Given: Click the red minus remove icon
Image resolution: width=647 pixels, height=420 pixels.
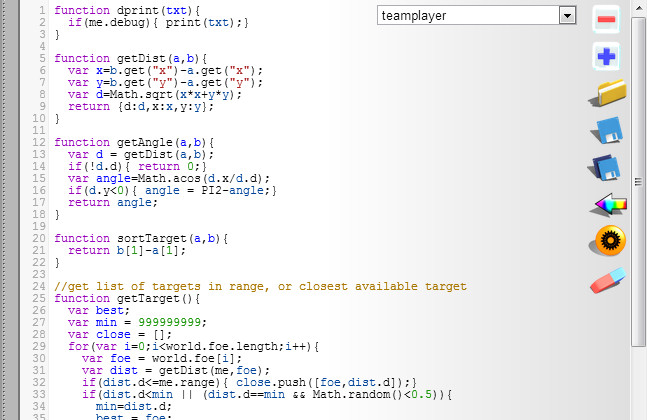Looking at the screenshot, I should click(606, 19).
